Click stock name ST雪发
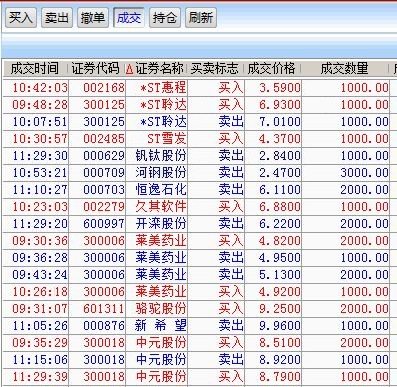The width and height of the screenshot is (397, 387). click(x=167, y=139)
